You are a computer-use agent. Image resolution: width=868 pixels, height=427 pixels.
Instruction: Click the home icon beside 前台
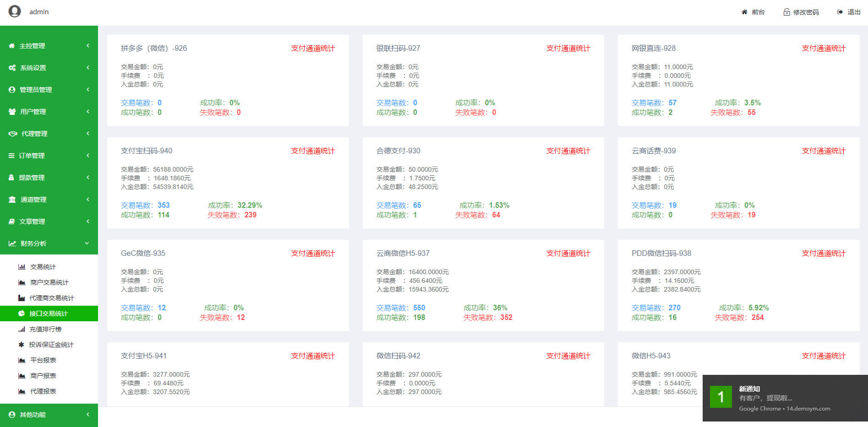[x=744, y=12]
